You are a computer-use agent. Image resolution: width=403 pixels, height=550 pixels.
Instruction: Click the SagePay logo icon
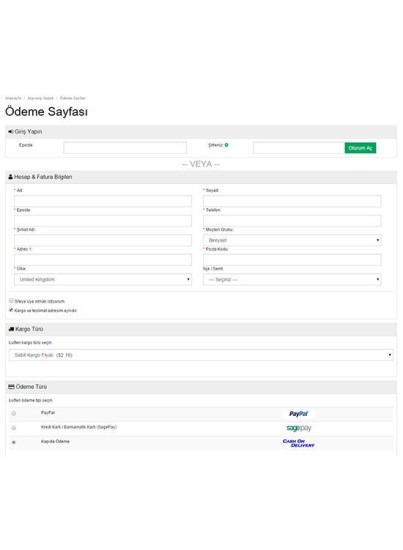(299, 428)
